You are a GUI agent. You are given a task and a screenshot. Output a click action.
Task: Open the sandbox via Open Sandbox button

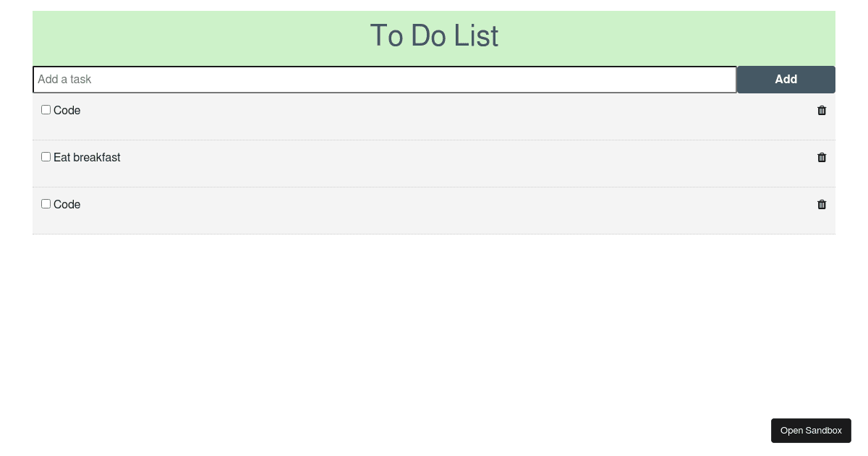coord(811,430)
